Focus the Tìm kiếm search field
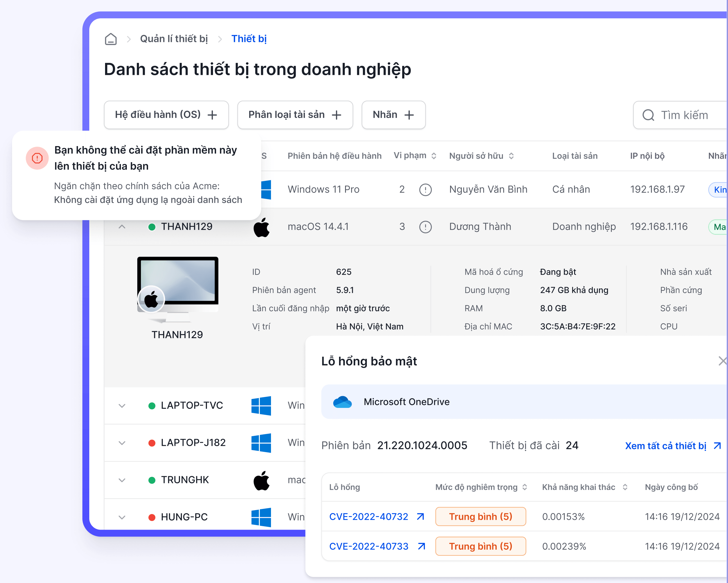This screenshot has width=728, height=583. [x=680, y=115]
